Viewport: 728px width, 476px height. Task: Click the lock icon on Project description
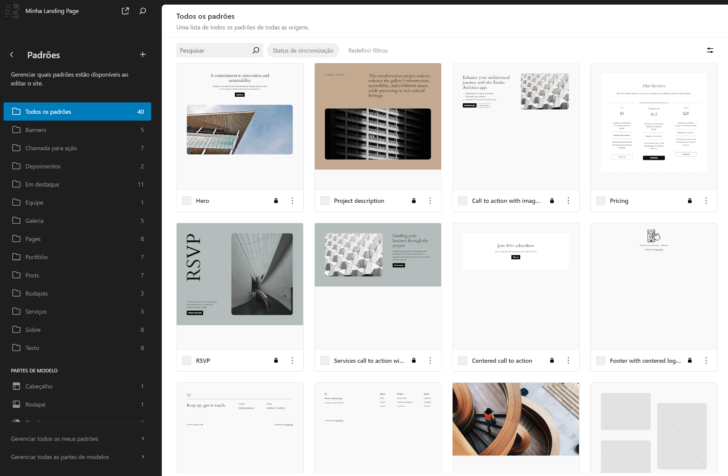(414, 201)
